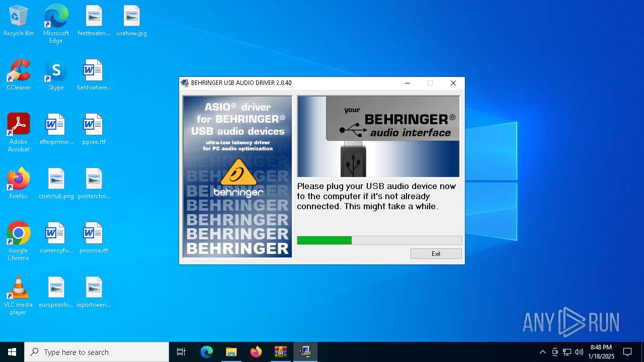The width and height of the screenshot is (644, 362).
Task: Show hidden system tray icons
Action: click(x=542, y=352)
